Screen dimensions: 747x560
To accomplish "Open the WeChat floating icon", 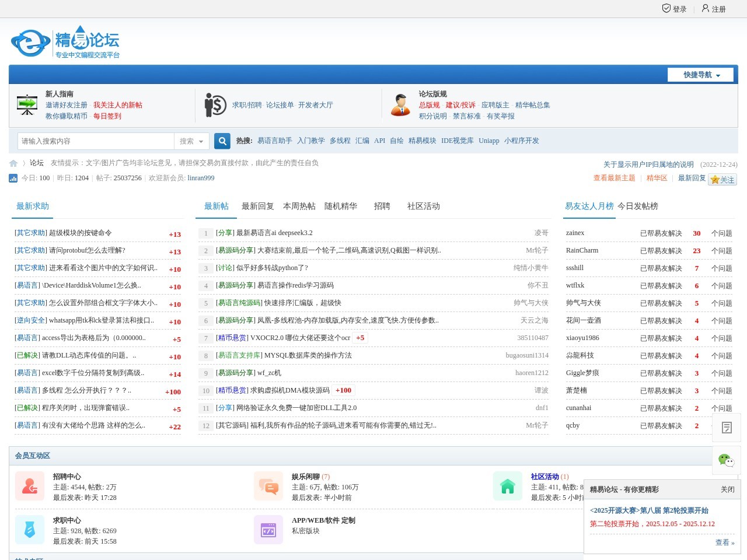I will point(726,460).
